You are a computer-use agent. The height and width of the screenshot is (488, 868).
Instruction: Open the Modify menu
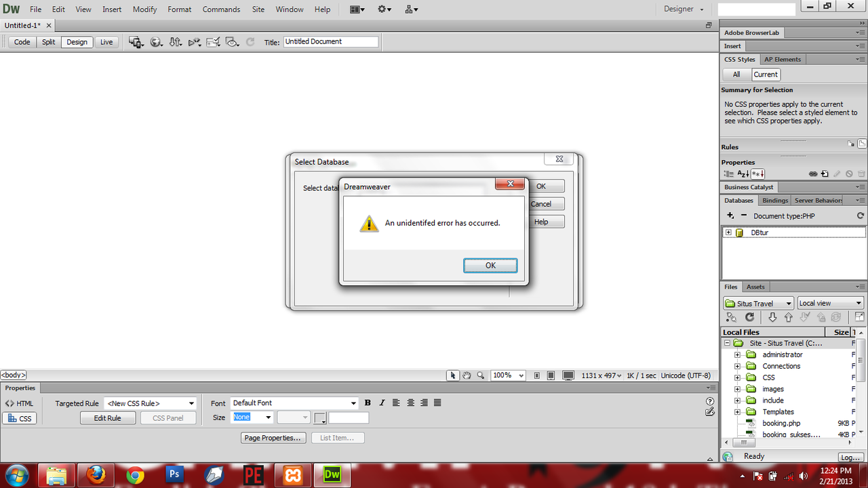(144, 9)
